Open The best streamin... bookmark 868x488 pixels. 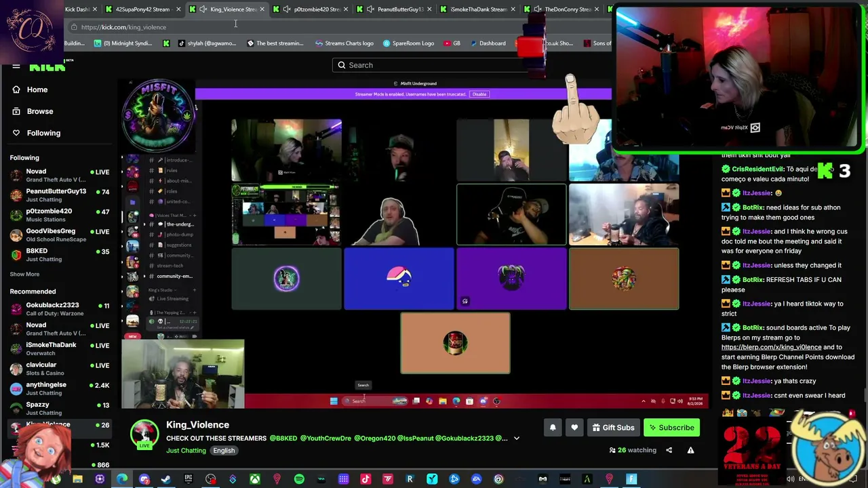(x=275, y=43)
